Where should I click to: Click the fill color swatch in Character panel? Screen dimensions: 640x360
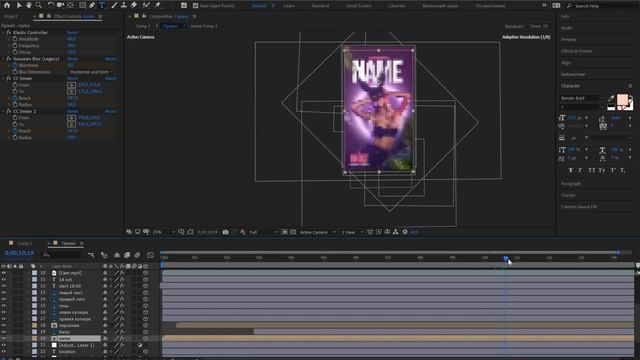click(622, 100)
